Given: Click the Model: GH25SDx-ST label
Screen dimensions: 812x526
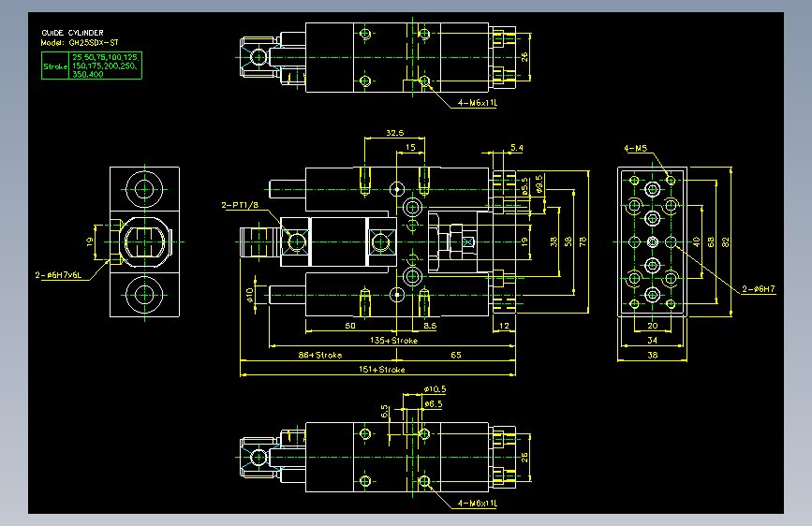Looking at the screenshot, I should click(x=80, y=42).
